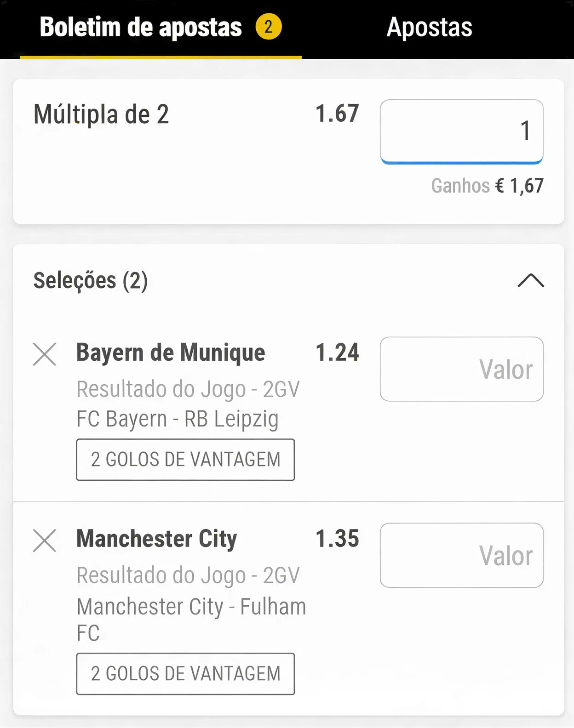Switch to the Apostas tab

(429, 27)
